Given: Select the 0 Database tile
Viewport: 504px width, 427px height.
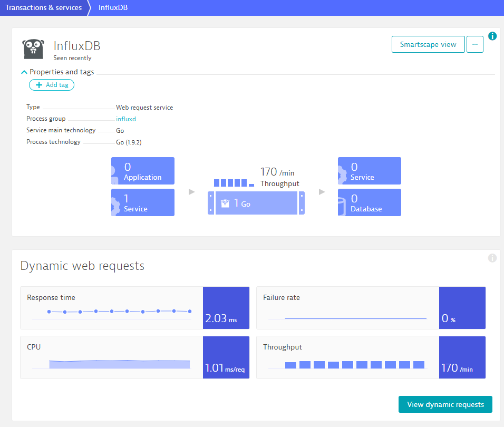Looking at the screenshot, I should tap(370, 202).
